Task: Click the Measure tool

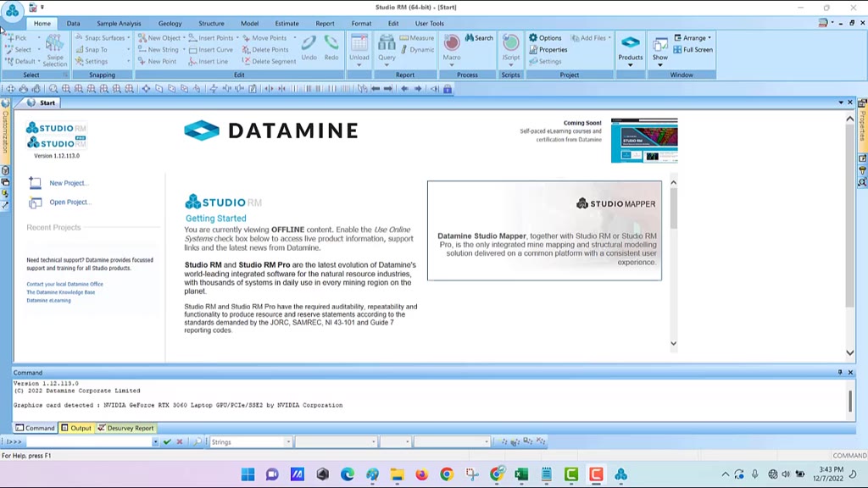Action: point(417,38)
